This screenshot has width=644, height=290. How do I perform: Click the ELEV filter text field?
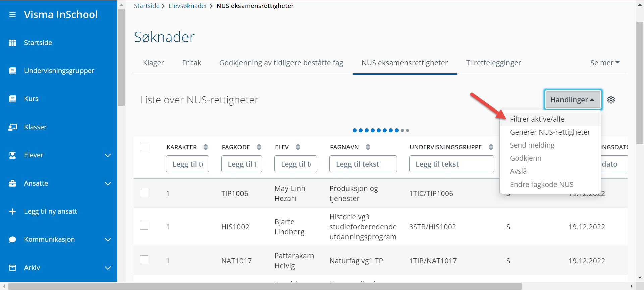[296, 164]
